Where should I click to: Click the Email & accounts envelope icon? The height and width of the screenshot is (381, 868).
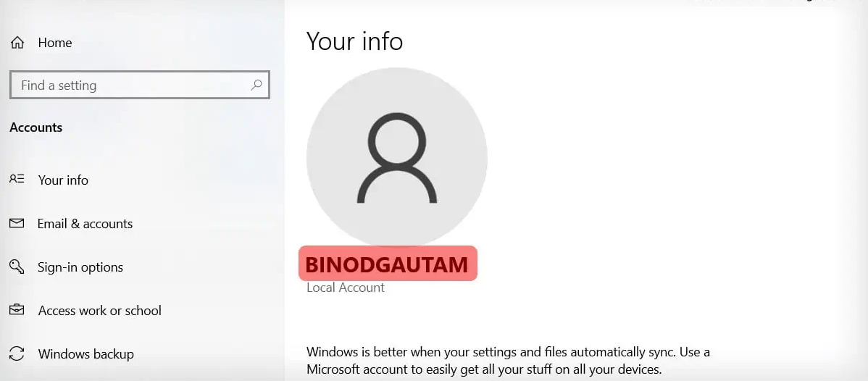tap(17, 224)
